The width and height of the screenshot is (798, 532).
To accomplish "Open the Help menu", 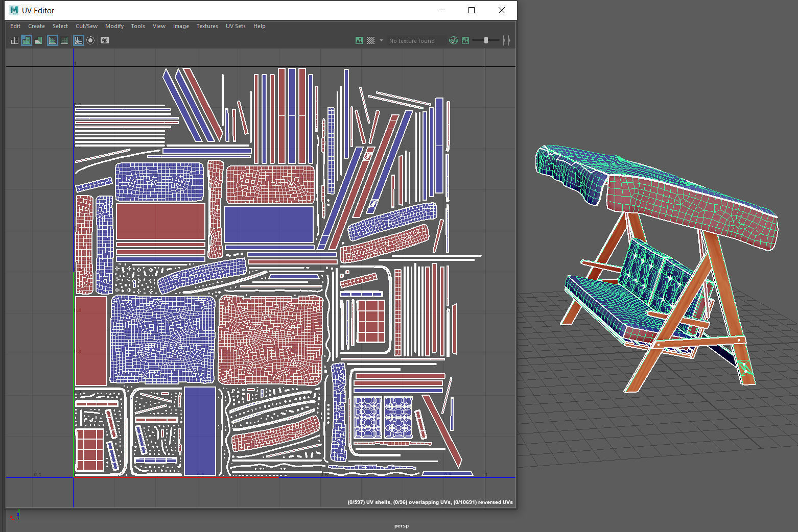I will 260,26.
